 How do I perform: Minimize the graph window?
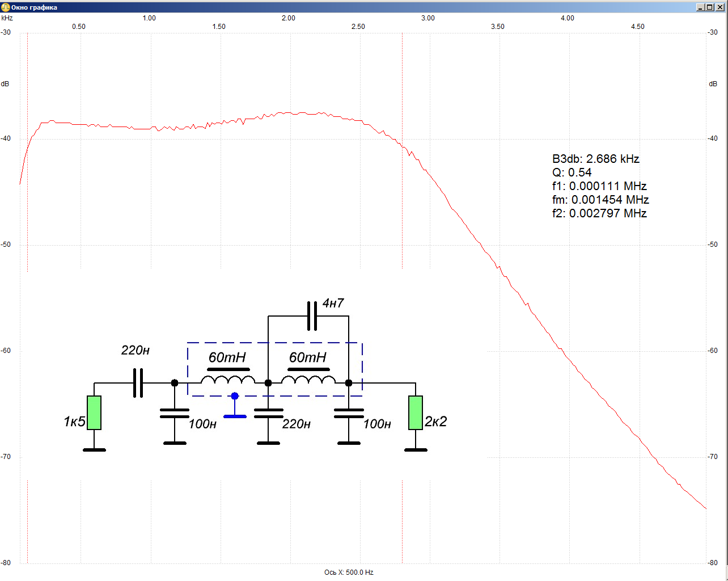tap(701, 7)
